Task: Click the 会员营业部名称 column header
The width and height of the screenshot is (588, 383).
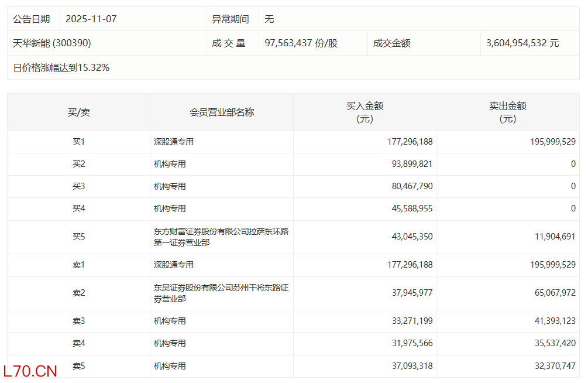Action: click(x=222, y=112)
